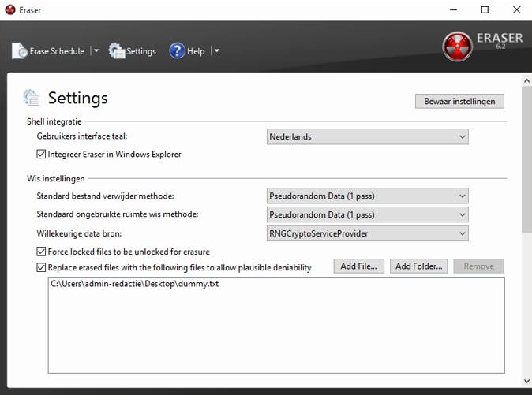Save settings with Bewaar instellingen button

(x=459, y=101)
